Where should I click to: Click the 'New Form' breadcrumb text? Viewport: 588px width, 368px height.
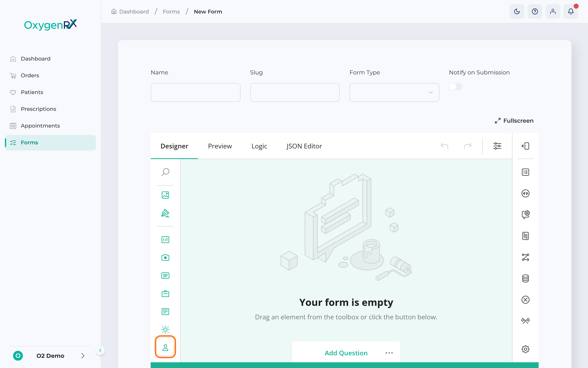pos(208,11)
